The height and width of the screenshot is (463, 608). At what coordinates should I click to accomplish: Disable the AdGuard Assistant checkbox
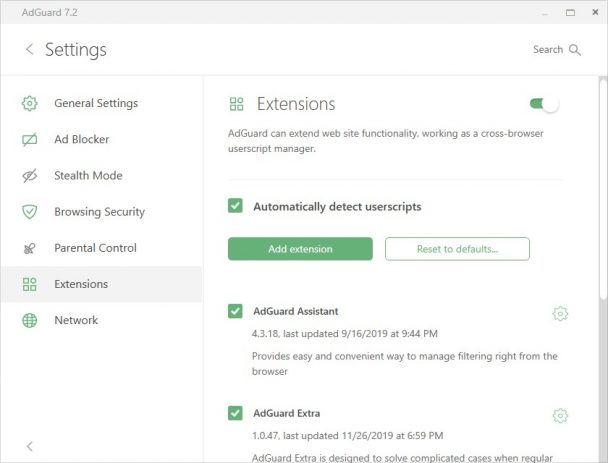[x=235, y=311]
